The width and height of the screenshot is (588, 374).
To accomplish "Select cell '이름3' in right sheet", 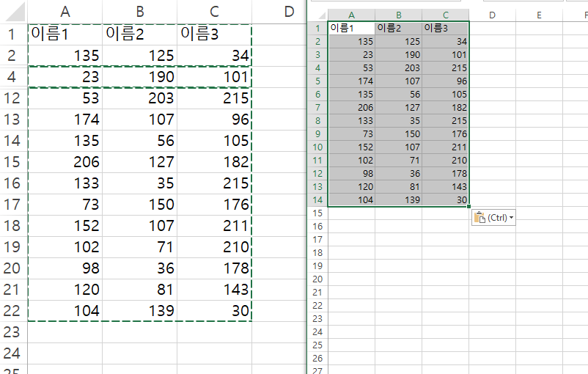I will click(445, 28).
